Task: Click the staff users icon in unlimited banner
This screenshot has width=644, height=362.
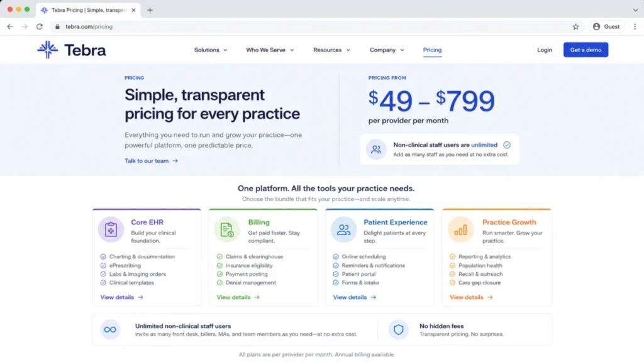Action: tap(376, 150)
